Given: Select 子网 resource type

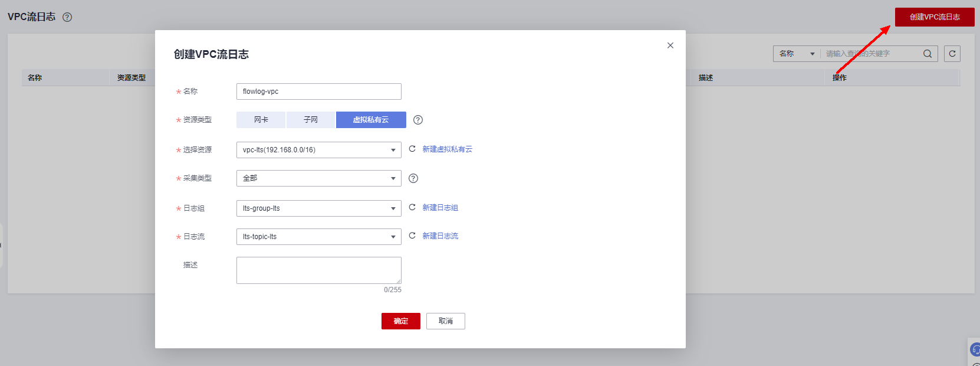Looking at the screenshot, I should point(311,120).
